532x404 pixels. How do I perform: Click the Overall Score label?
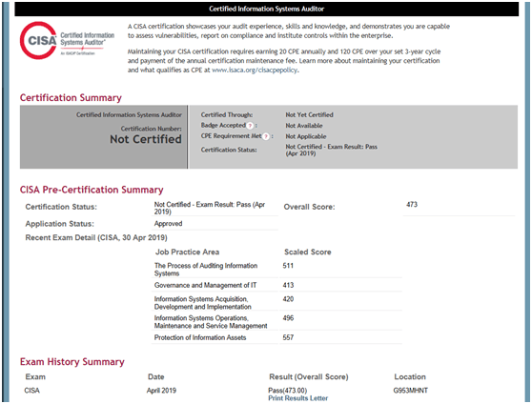[309, 207]
